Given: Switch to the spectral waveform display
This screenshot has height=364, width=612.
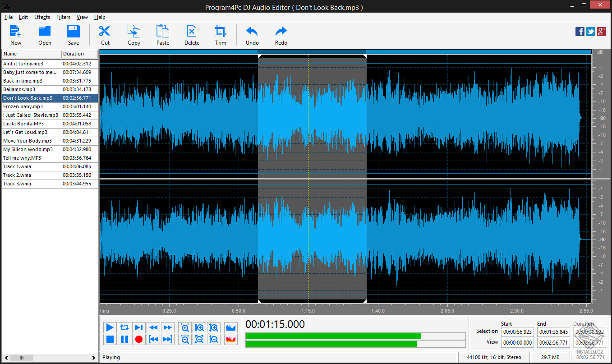Looking at the screenshot, I should point(230,339).
